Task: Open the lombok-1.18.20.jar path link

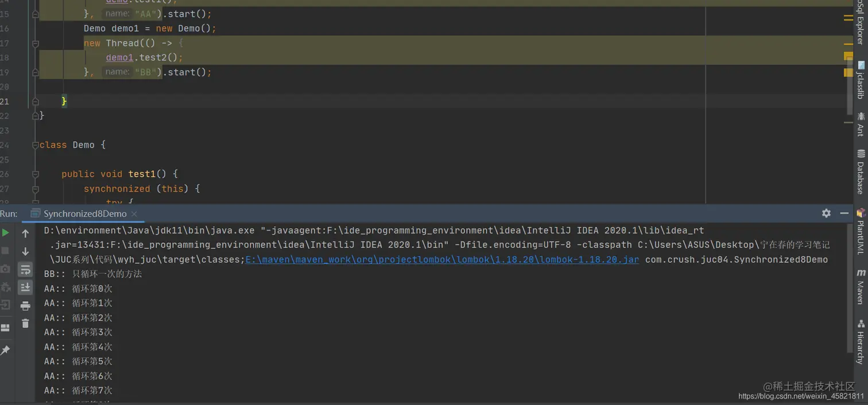Action: tap(442, 259)
